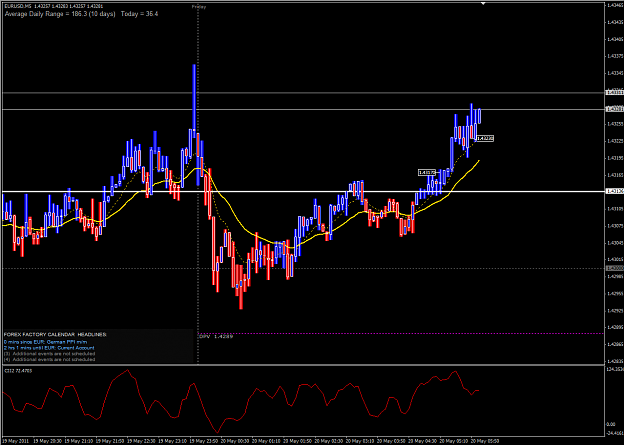
Task: Click the Friday day separator label
Action: coord(199,7)
